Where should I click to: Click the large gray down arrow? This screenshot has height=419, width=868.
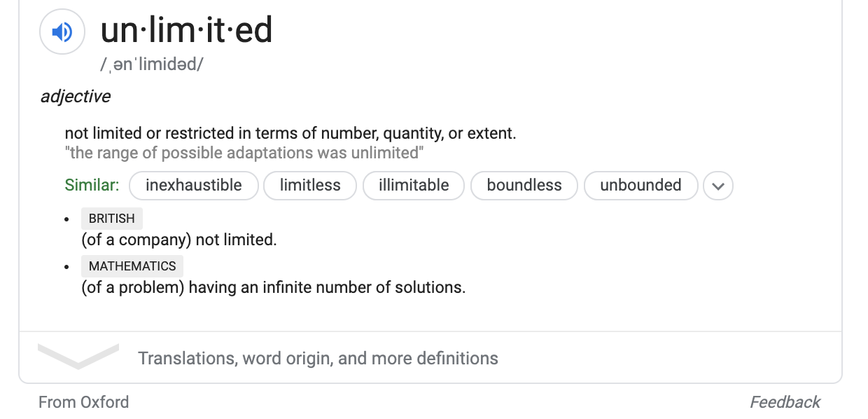78,356
